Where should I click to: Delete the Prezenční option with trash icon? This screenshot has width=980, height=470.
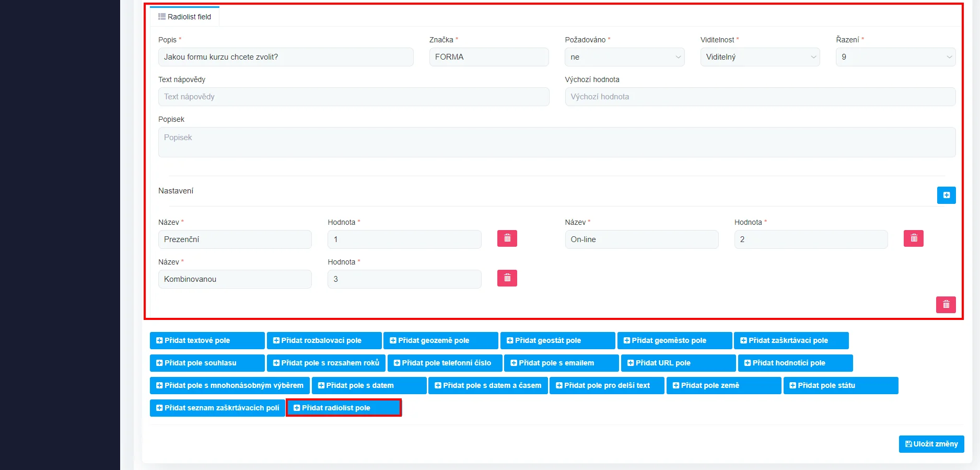click(x=507, y=238)
